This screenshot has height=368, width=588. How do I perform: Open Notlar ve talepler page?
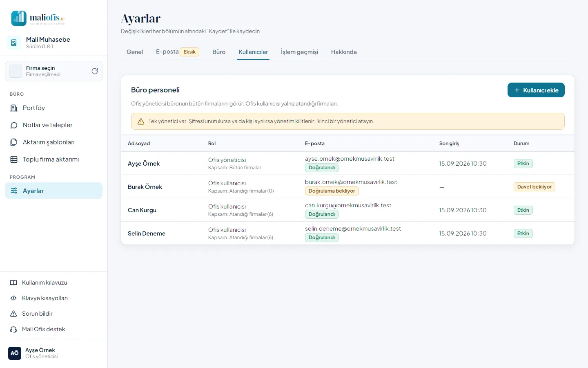click(53, 125)
